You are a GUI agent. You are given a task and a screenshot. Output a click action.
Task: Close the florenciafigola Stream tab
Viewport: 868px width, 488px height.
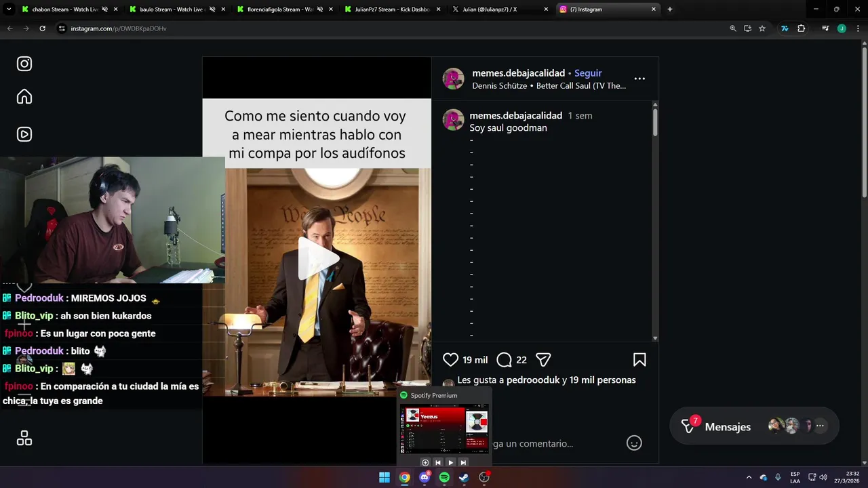[x=330, y=9]
